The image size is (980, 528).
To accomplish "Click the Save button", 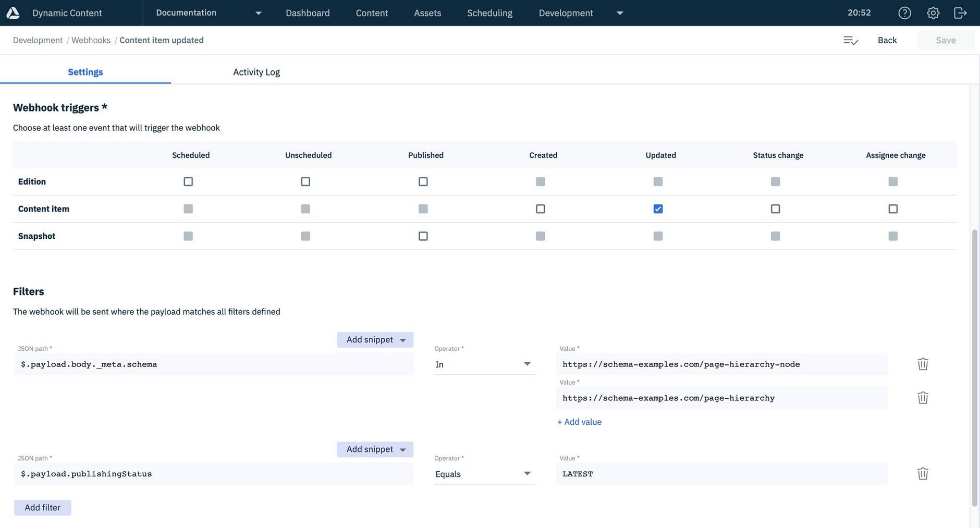I will click(x=946, y=40).
